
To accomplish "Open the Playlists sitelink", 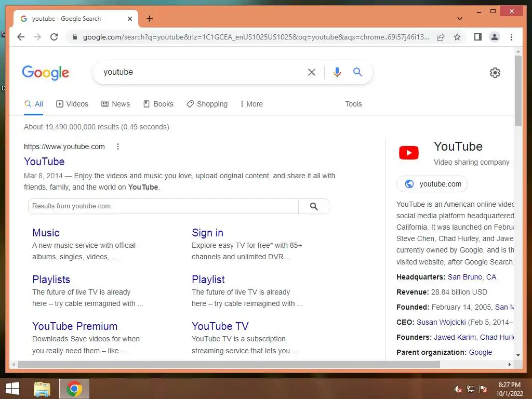I will tap(51, 280).
